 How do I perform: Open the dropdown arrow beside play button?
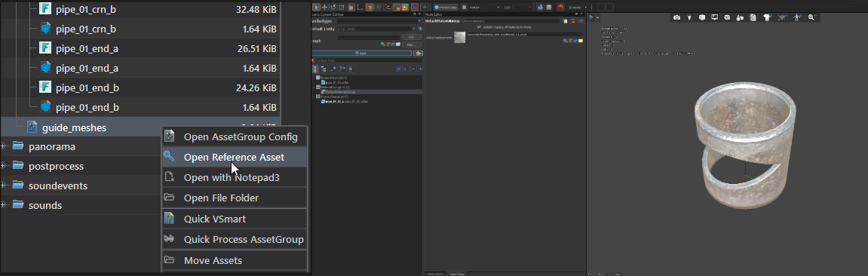597,17
